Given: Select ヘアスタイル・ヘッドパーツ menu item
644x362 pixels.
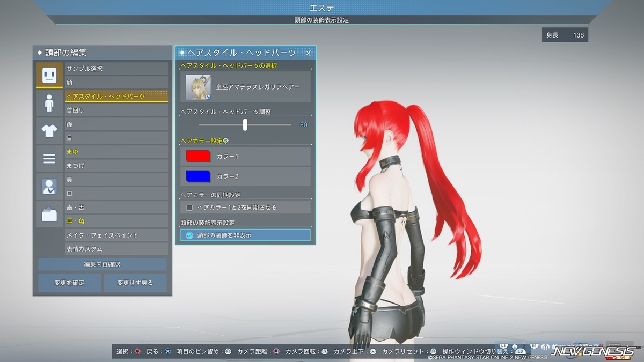Looking at the screenshot, I should (116, 97).
